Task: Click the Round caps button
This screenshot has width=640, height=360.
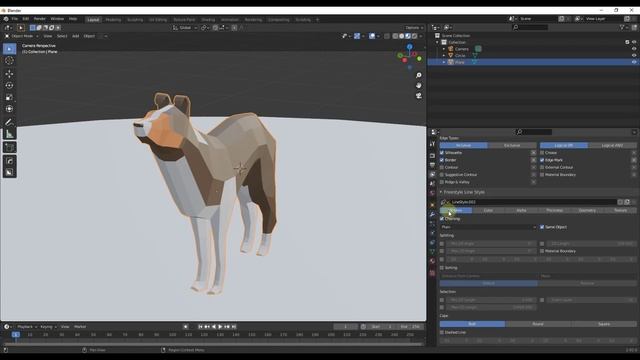Action: tap(538, 324)
